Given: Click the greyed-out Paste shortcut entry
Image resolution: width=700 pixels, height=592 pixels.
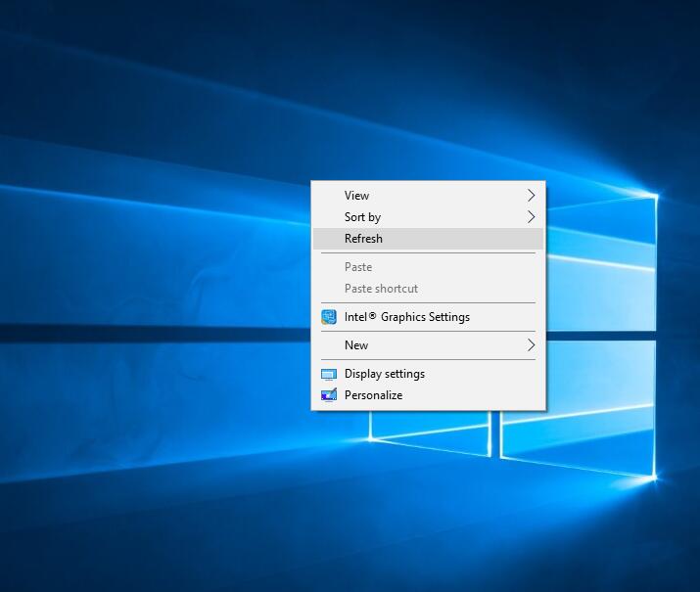Looking at the screenshot, I should point(428,289).
